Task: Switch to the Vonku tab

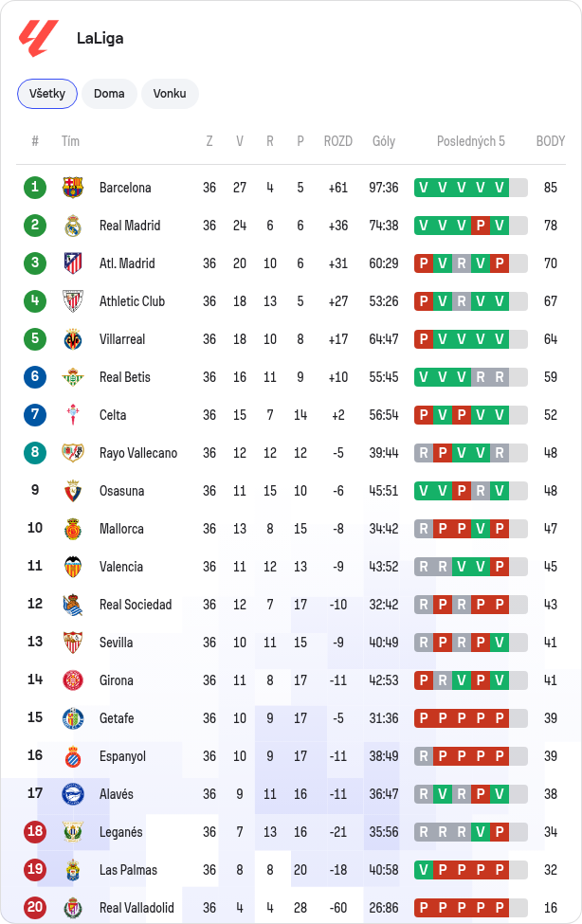Action: click(170, 94)
